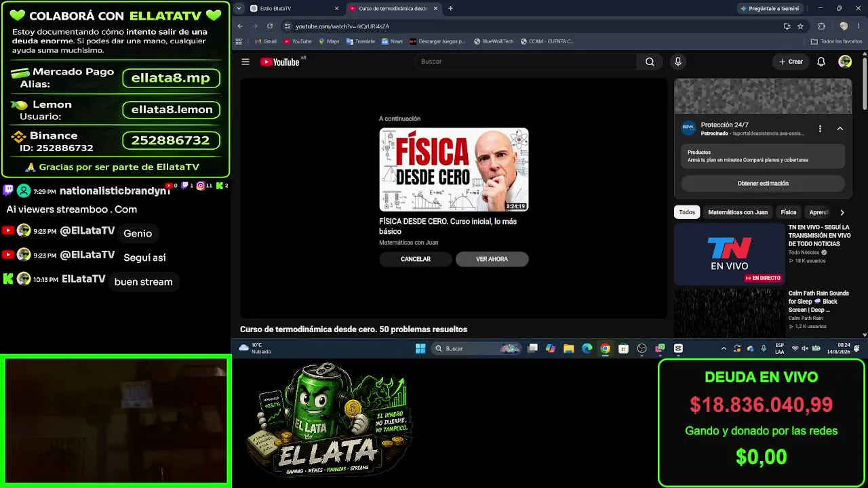Open the taskbar weather widget
The height and width of the screenshot is (488, 868).
point(255,348)
